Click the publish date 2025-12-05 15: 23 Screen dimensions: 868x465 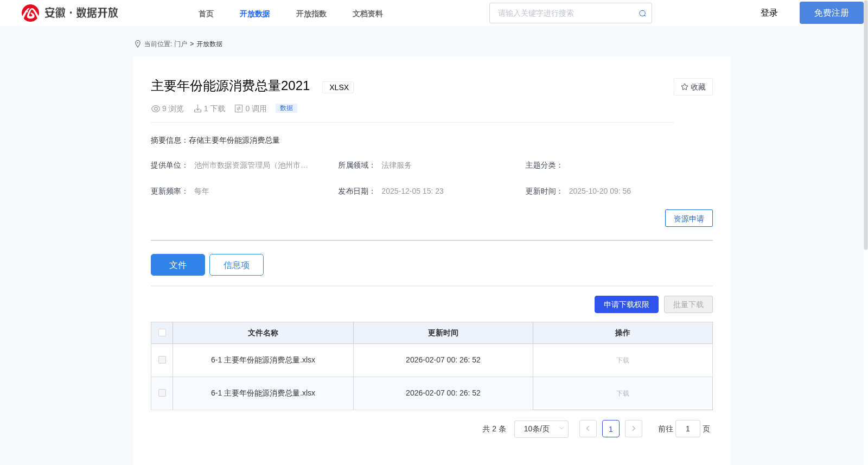pos(412,191)
